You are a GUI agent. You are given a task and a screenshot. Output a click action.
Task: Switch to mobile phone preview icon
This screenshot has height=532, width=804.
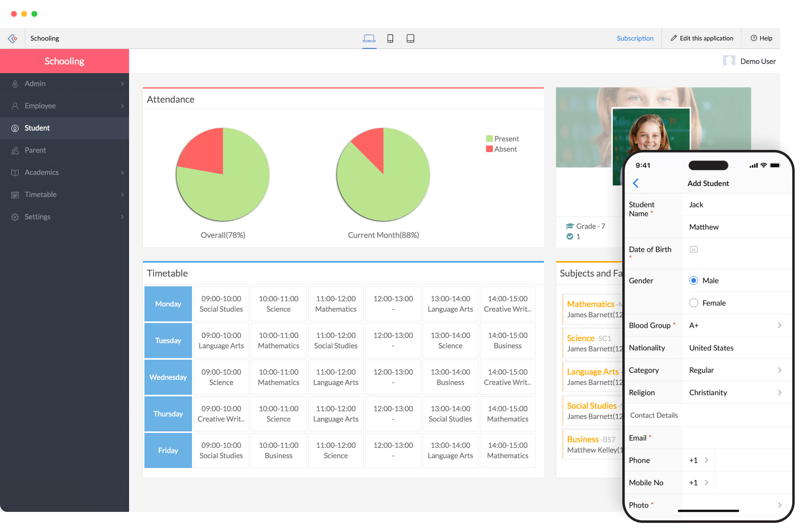(x=390, y=38)
